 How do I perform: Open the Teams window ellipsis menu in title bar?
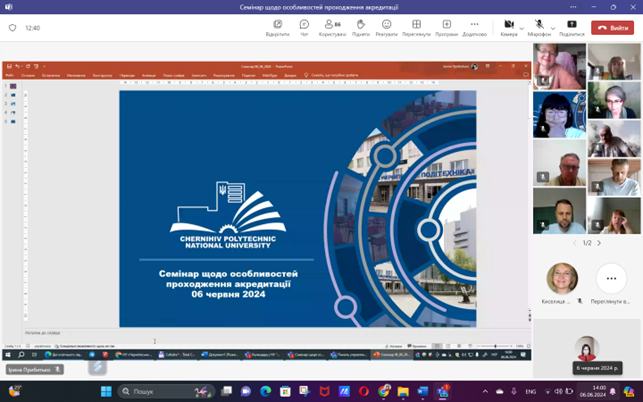click(573, 7)
